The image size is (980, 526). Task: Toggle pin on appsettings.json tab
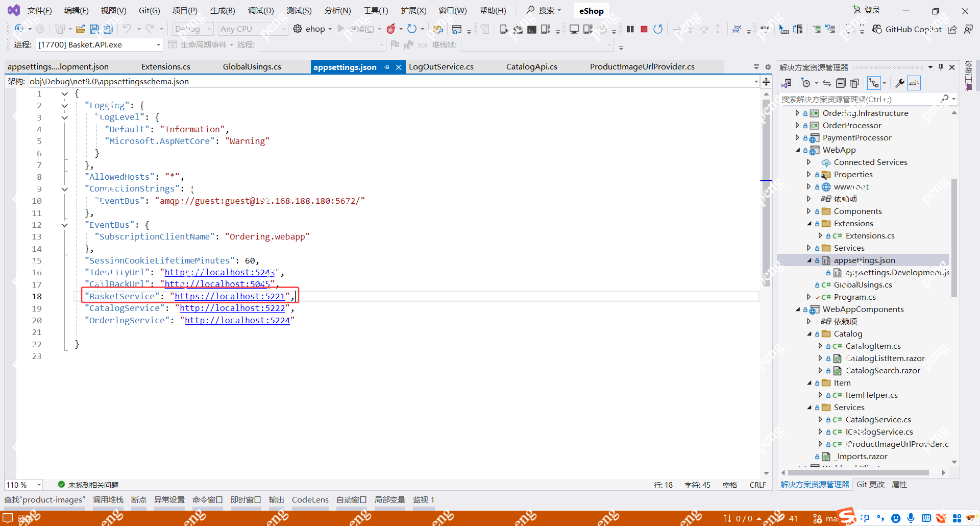point(387,67)
